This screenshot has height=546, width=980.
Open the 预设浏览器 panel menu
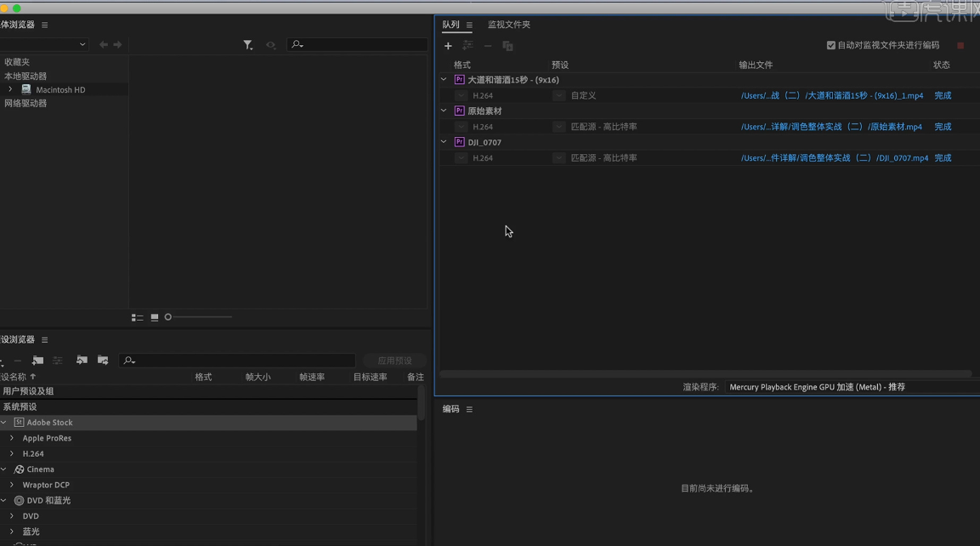click(x=45, y=338)
